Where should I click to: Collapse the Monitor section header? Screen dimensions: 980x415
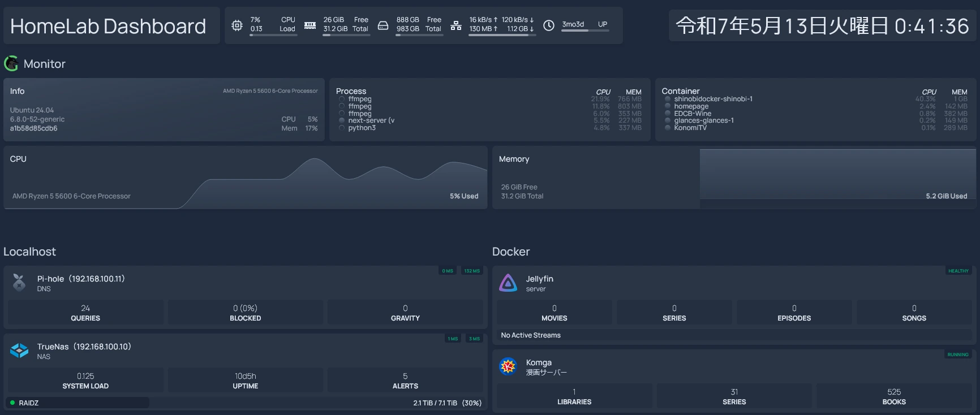click(x=44, y=64)
